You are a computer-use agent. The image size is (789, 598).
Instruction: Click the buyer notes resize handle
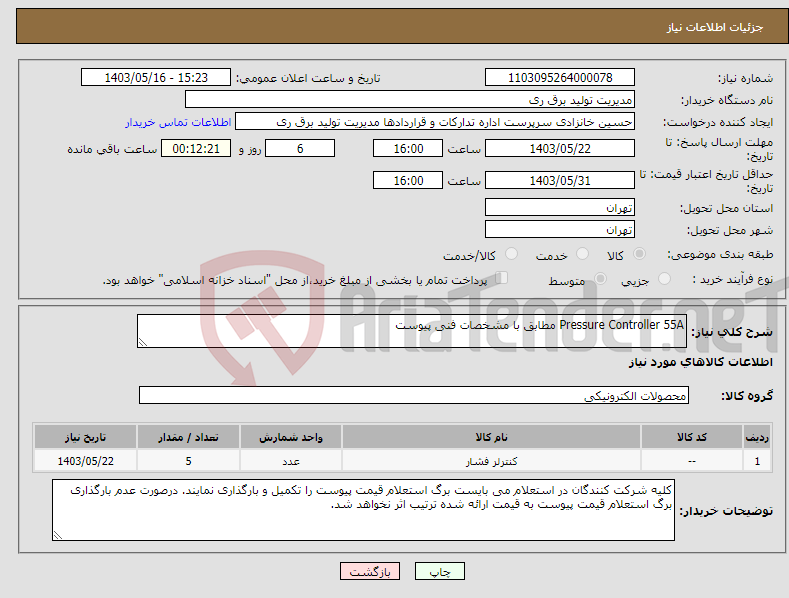pos(58,535)
